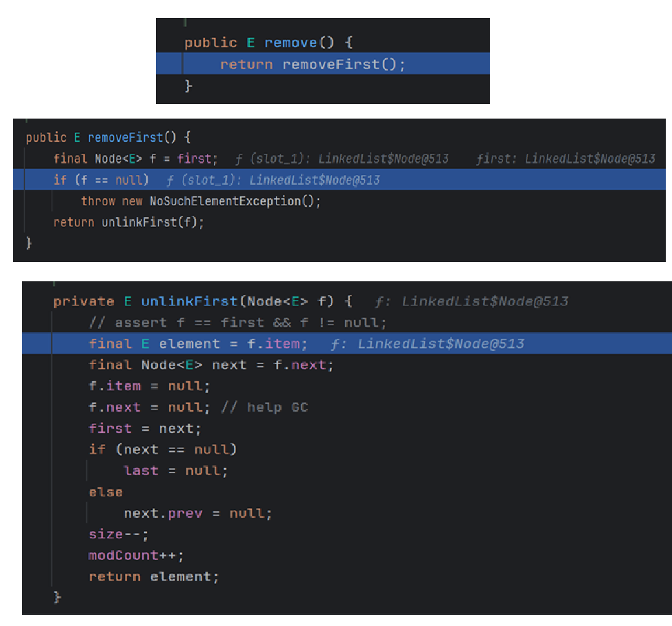Click the 'size--;' line
Viewport: 672px width, 626px height.
pos(119,534)
